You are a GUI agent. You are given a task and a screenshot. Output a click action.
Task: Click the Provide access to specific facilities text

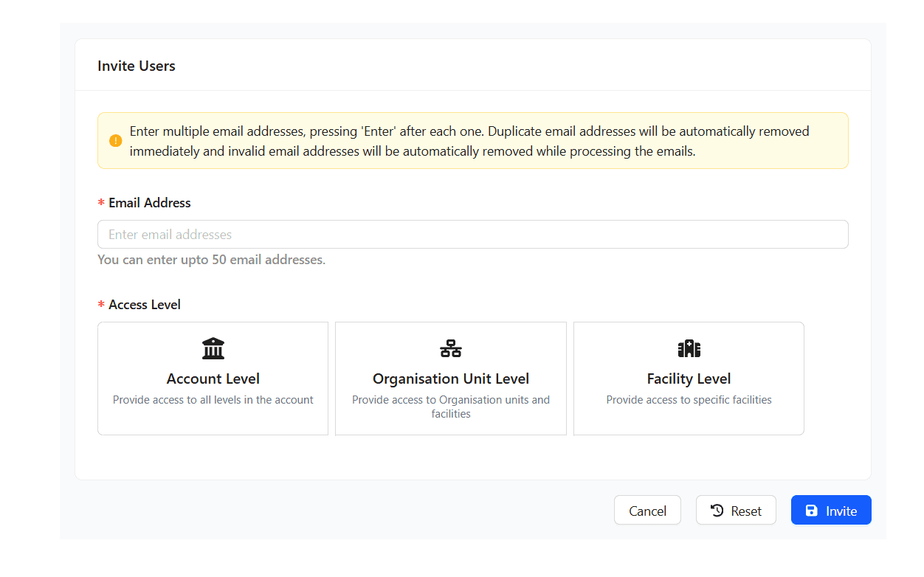pyautogui.click(x=689, y=399)
